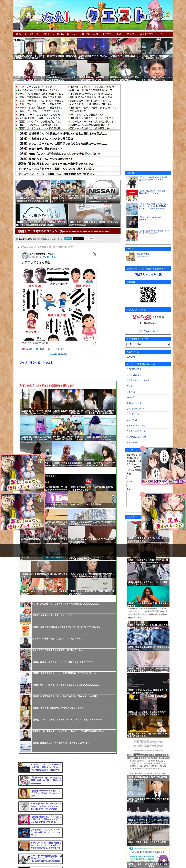
Task: Open the オワタあんてな元祖 sidebar link
Action: tap(136, 437)
